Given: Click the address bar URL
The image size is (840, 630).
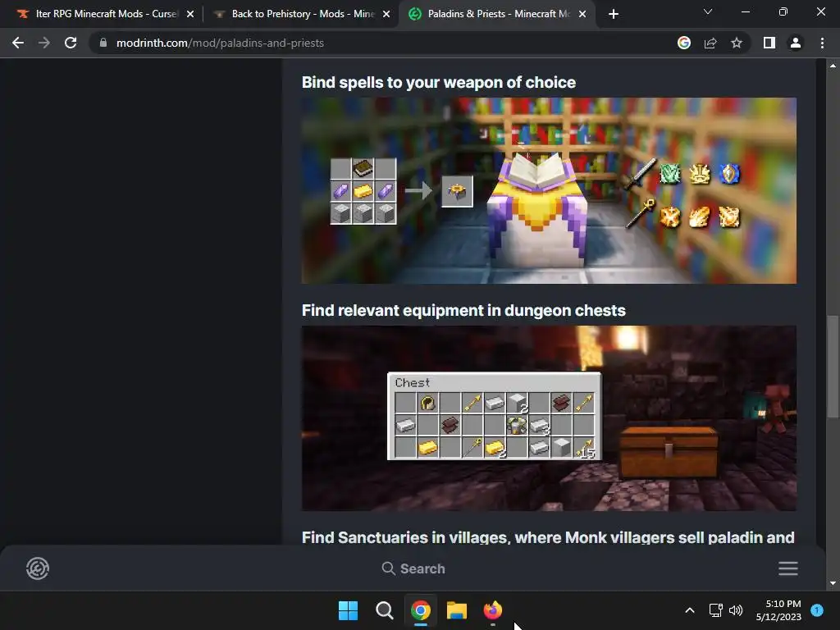Looking at the screenshot, I should (220, 43).
